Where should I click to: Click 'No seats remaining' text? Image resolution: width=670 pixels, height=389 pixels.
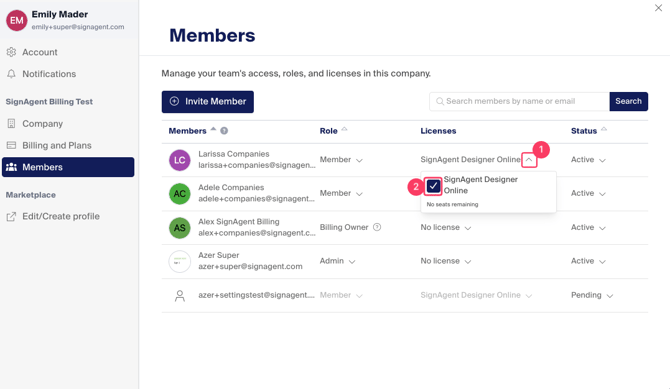[x=452, y=204]
